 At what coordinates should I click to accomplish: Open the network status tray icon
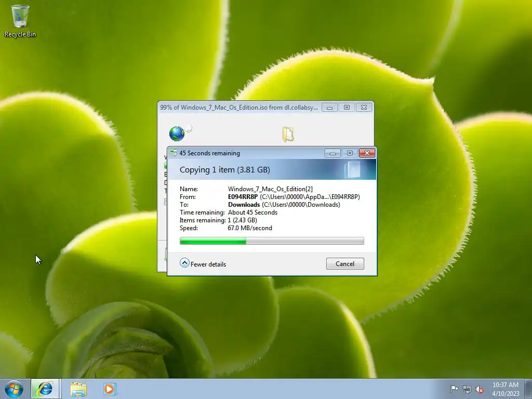467,389
